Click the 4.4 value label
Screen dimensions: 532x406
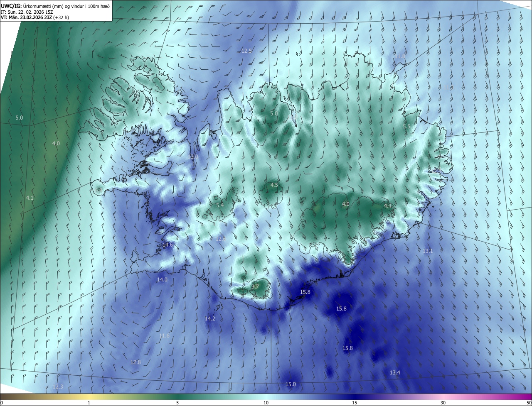387,206
